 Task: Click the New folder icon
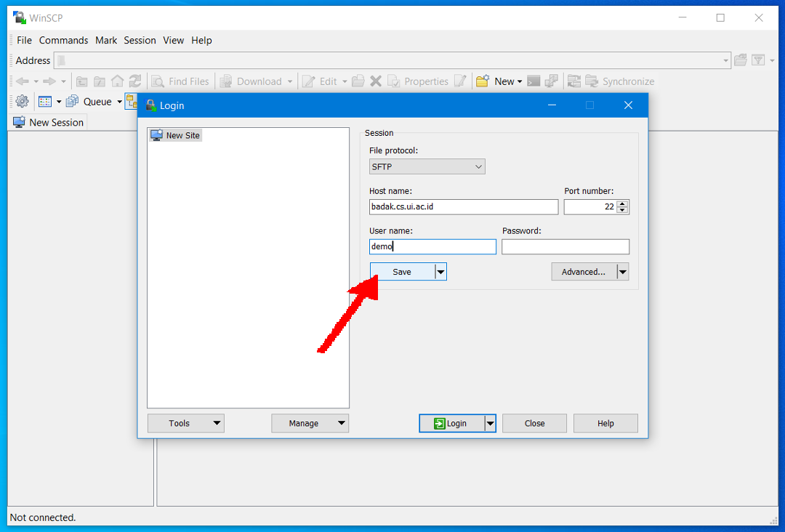tap(483, 81)
